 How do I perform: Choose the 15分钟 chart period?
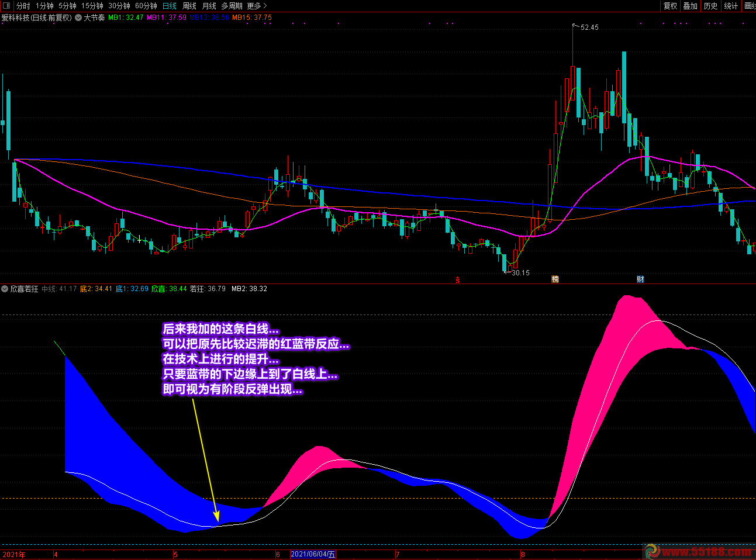pos(92,6)
